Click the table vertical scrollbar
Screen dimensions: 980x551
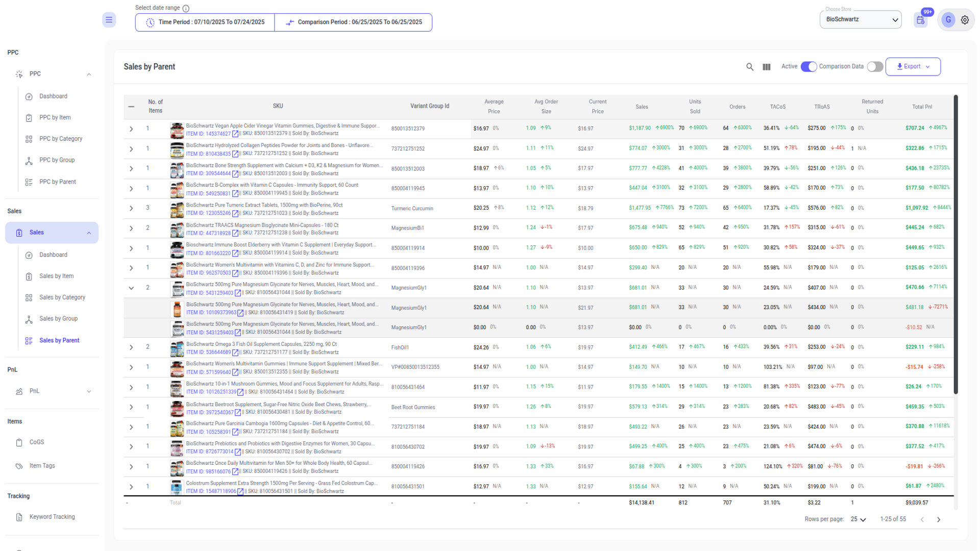pos(955,244)
